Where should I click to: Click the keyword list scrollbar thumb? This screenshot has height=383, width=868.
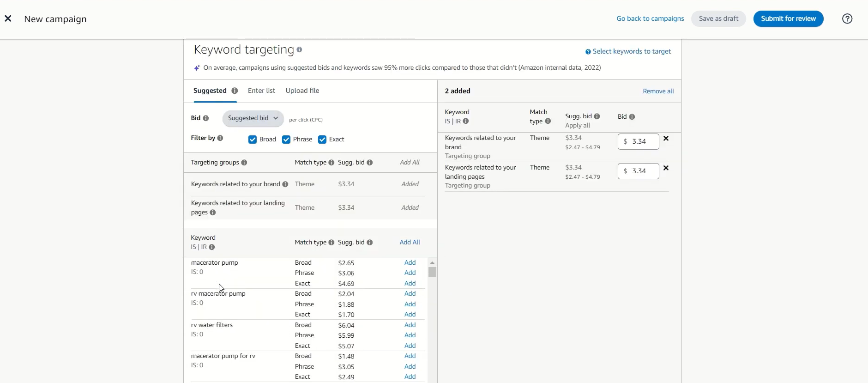coord(432,272)
